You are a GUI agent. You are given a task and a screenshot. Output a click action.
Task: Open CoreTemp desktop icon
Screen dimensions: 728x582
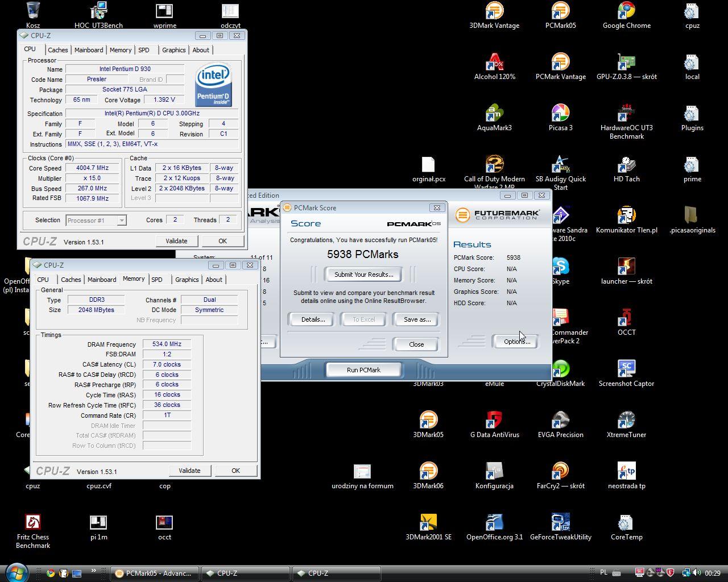click(x=626, y=527)
